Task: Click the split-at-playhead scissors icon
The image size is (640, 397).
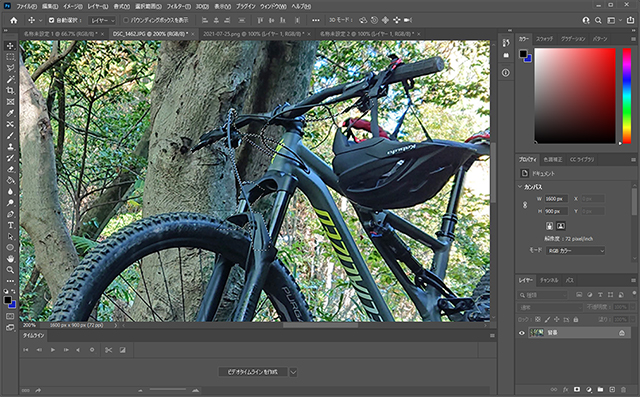Action: [108, 350]
